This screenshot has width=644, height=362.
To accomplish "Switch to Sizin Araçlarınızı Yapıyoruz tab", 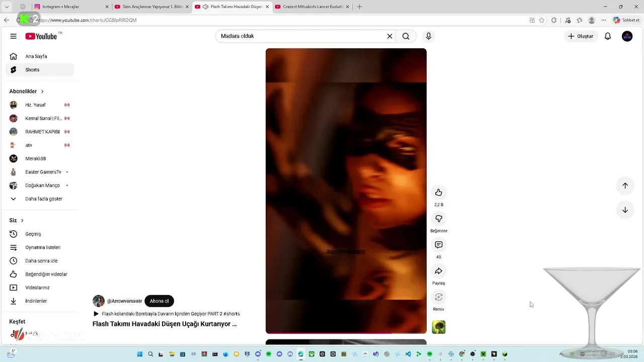I will pyautogui.click(x=152, y=7).
